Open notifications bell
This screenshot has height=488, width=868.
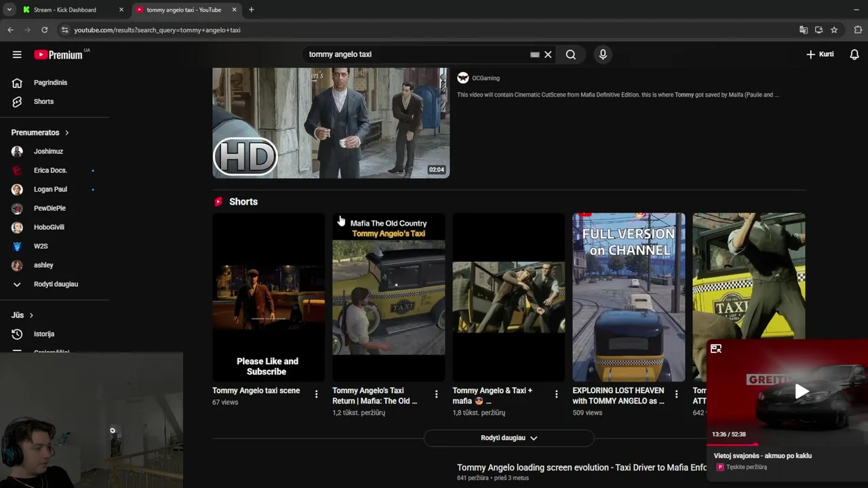[854, 54]
